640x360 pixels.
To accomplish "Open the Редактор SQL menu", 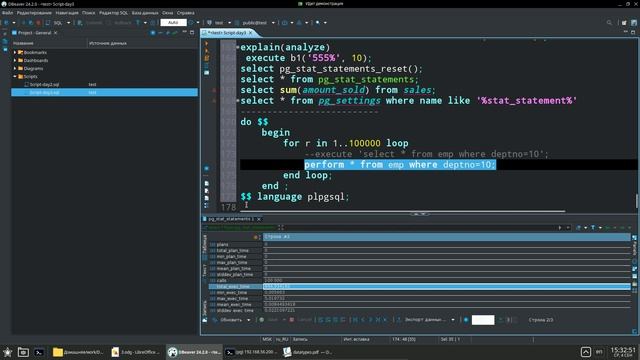I will click(113, 13).
